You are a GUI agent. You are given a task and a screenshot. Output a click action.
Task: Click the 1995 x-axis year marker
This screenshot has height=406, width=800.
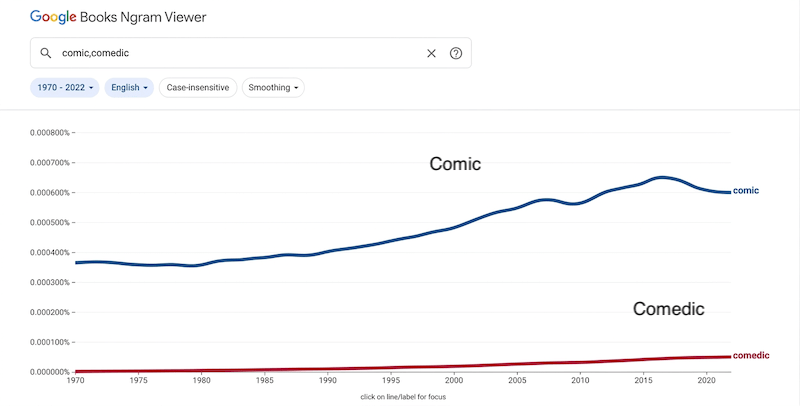[x=391, y=381]
